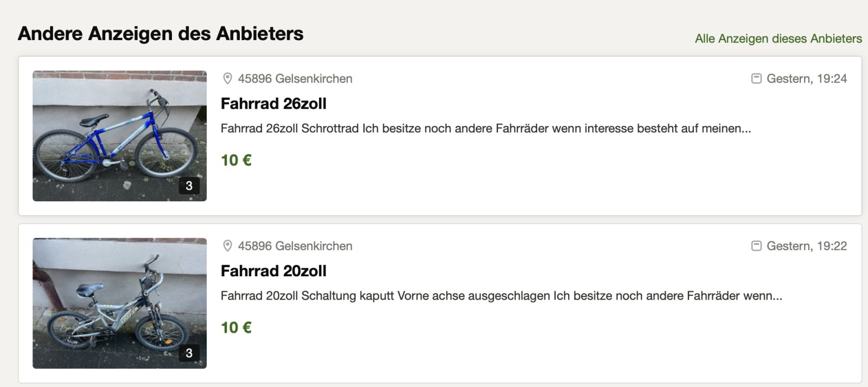Click the blue bicycle thumbnail
Screen dimensions: 868x387
[119, 136]
